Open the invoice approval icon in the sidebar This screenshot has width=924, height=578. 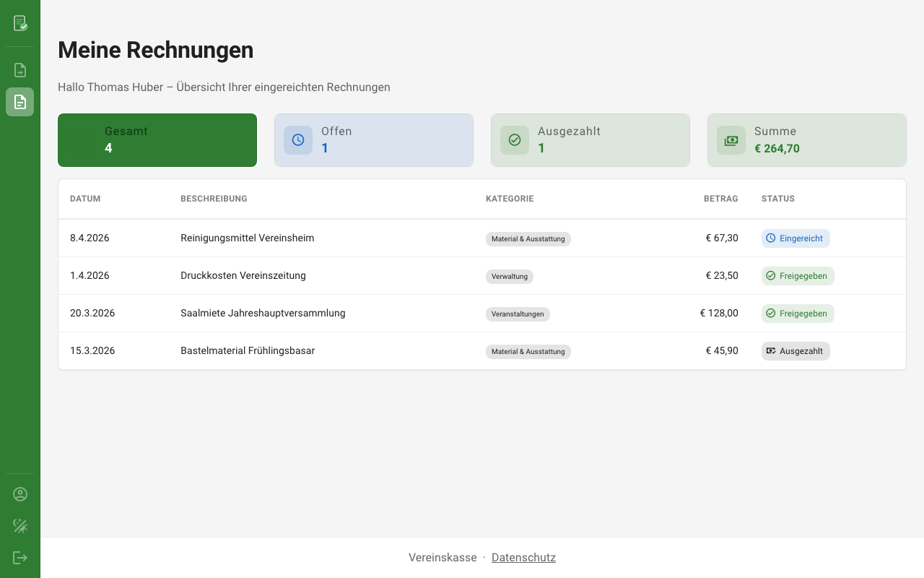point(19,23)
